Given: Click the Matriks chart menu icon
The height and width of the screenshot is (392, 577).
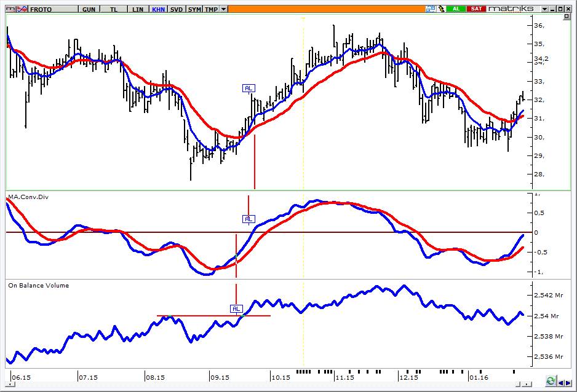Looking at the screenshot, I should [12, 9].
